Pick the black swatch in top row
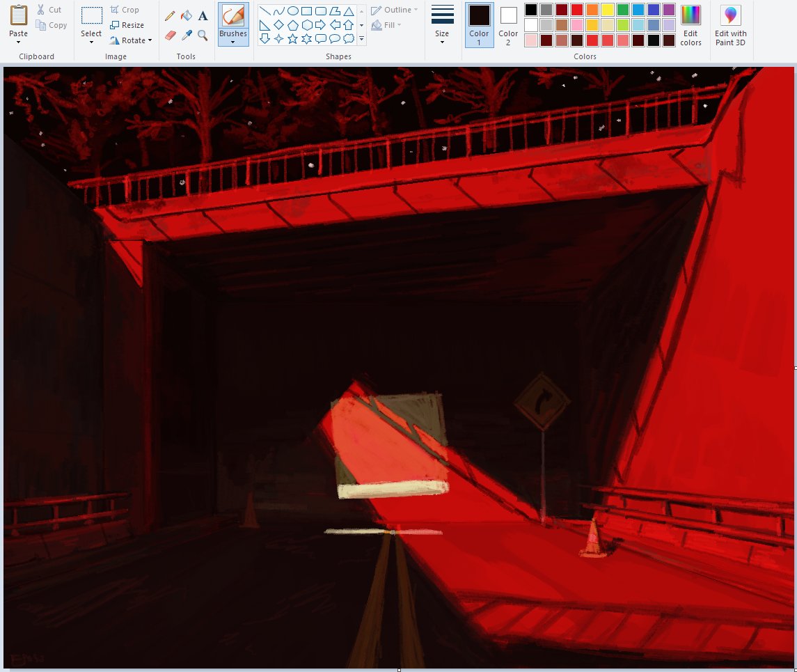The height and width of the screenshot is (672, 797). (x=531, y=10)
